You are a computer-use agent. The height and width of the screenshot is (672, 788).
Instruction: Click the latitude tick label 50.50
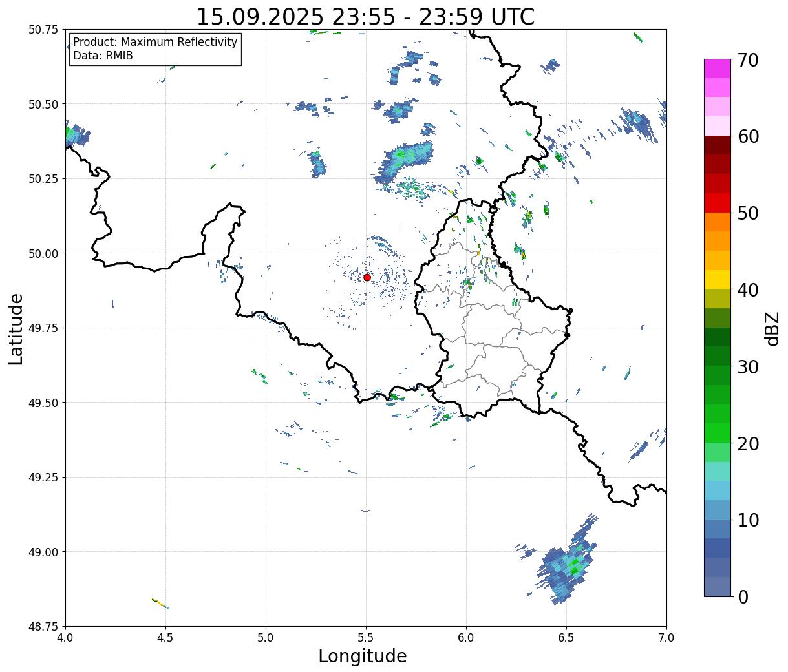coord(43,104)
